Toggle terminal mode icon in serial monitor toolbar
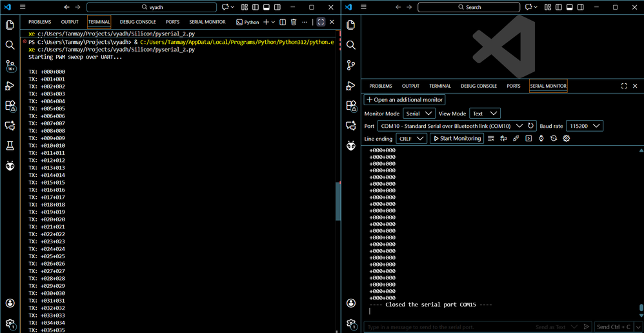Image resolution: width=644 pixels, height=333 pixels. (x=529, y=138)
